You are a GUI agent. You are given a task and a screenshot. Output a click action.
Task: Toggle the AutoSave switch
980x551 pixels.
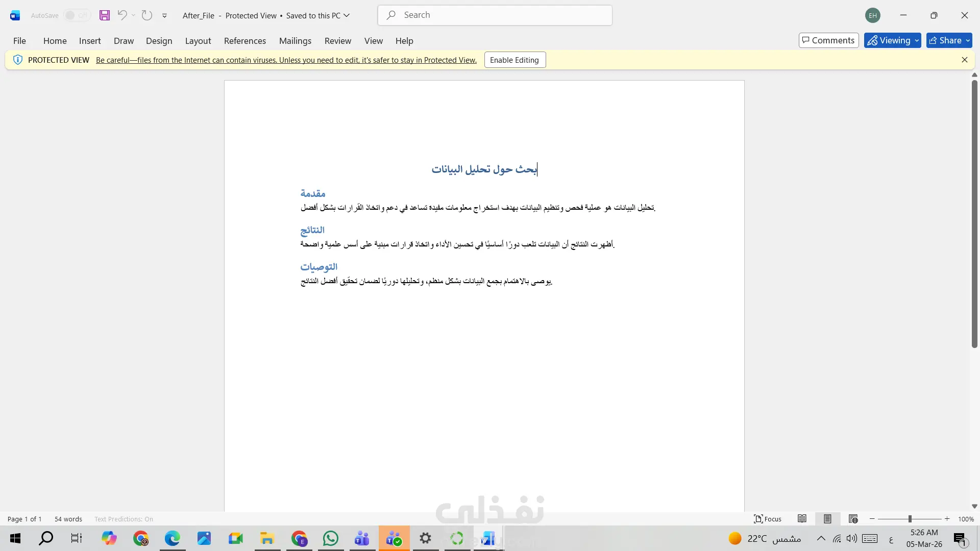point(77,15)
